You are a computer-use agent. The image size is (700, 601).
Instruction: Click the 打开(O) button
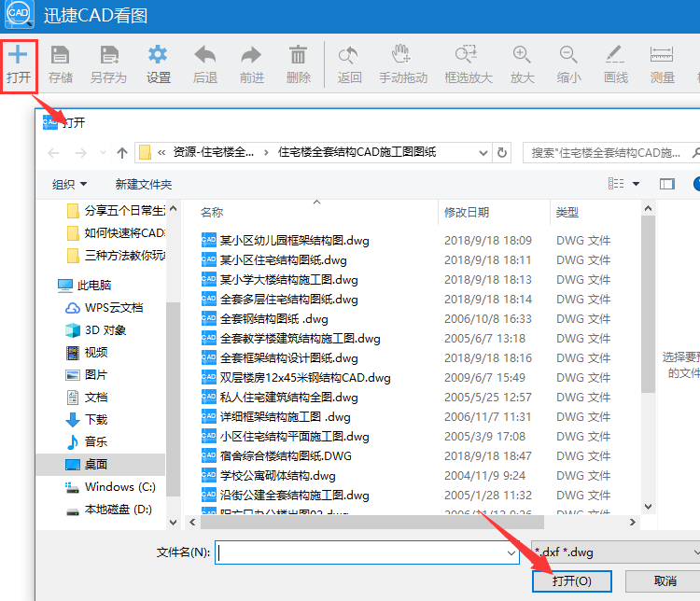571,580
